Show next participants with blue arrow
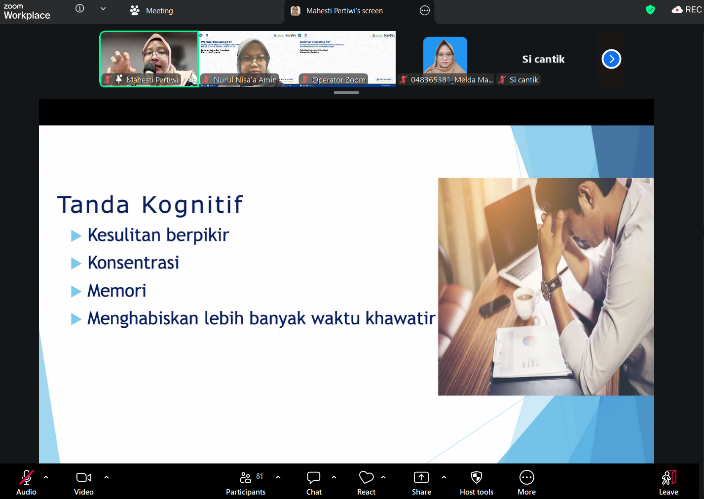The width and height of the screenshot is (704, 499). pyautogui.click(x=611, y=59)
